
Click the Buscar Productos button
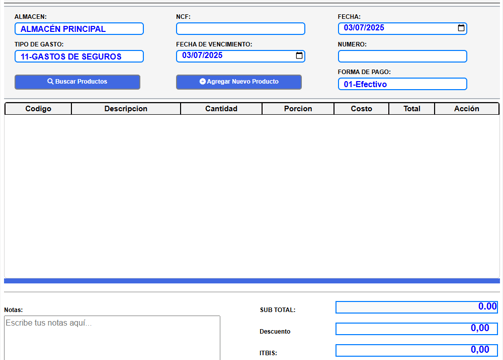77,82
